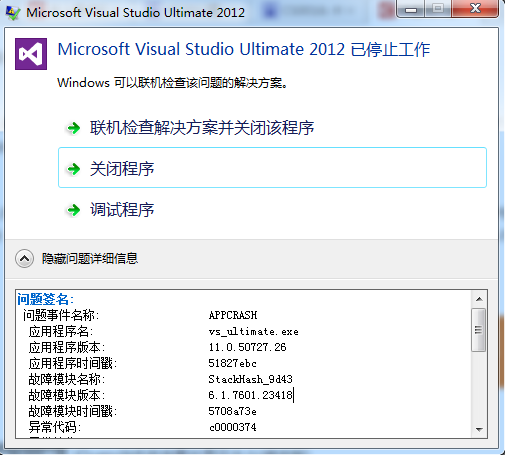Click the APPCRASH value in problem details
This screenshot has height=455, width=505.
[x=233, y=315]
